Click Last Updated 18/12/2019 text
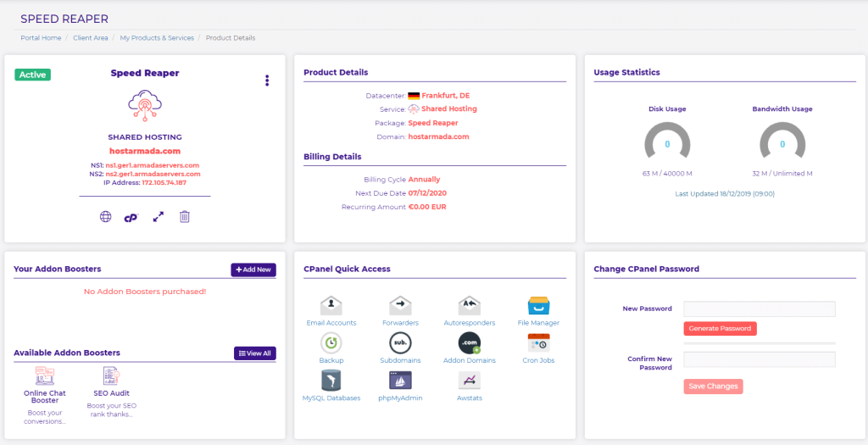Viewport: 868px width, 445px height. click(x=725, y=194)
